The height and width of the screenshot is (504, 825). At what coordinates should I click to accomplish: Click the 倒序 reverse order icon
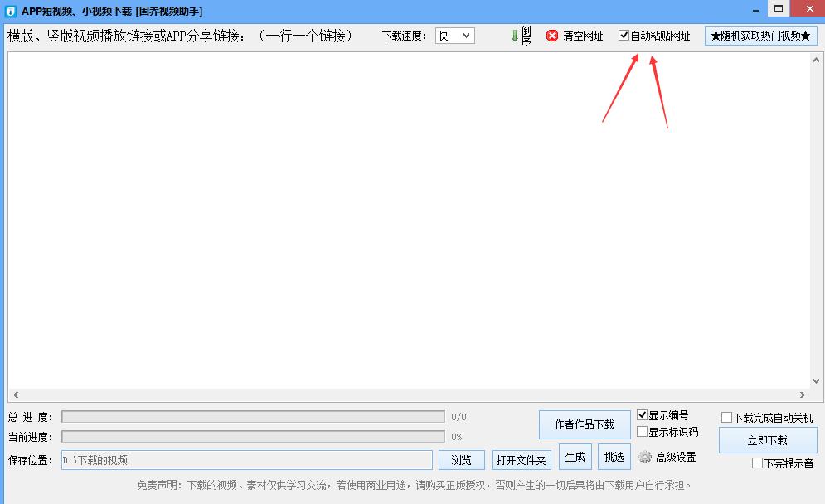click(519, 36)
